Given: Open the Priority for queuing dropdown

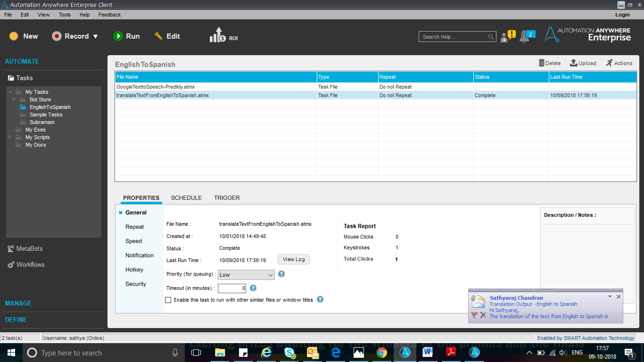Looking at the screenshot, I should 246,275.
